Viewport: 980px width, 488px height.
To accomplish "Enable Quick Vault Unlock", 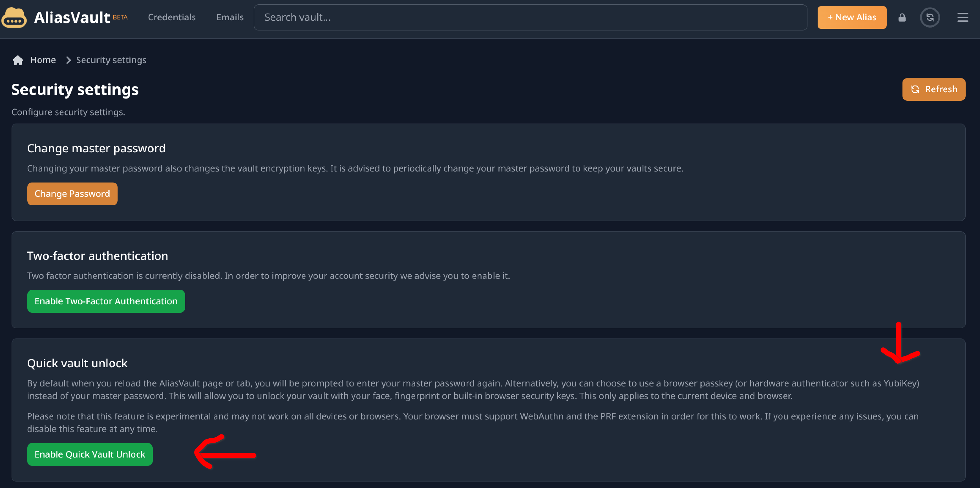I will (x=90, y=454).
